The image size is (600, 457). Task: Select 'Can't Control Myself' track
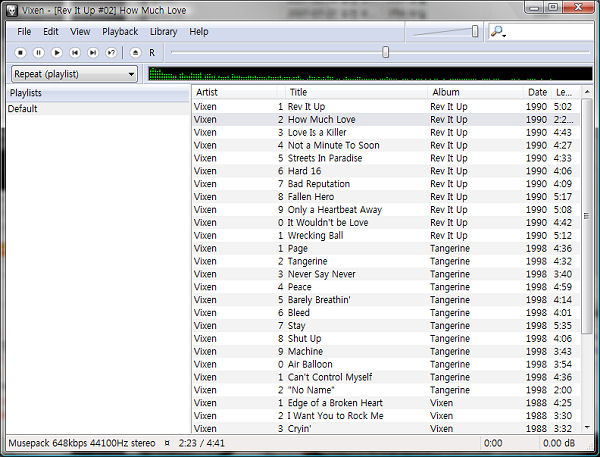[386, 377]
